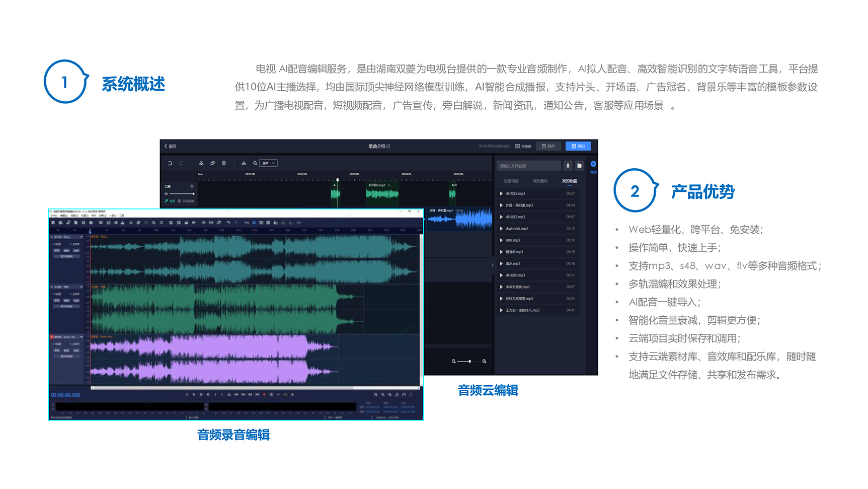This screenshot has width=868, height=489.
Task: Click the trash delete icon in cloud toolbar
Action: 224,163
